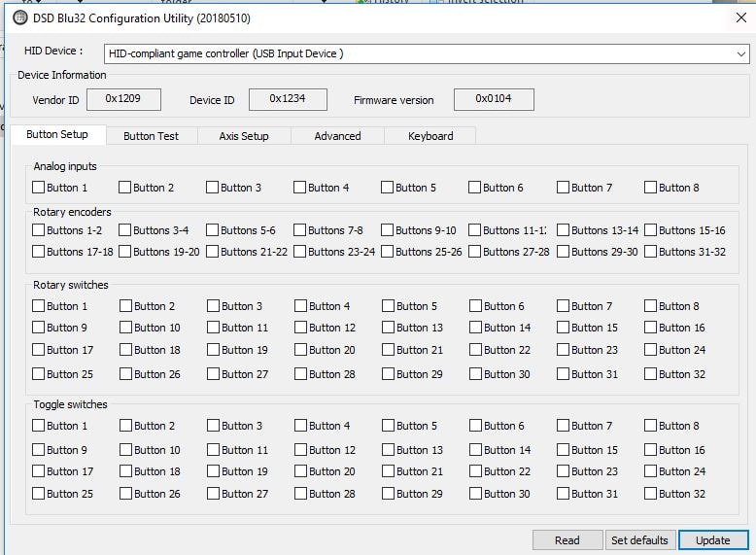The height and width of the screenshot is (555, 756).
Task: Switch to the Button Test tab
Action: (151, 136)
